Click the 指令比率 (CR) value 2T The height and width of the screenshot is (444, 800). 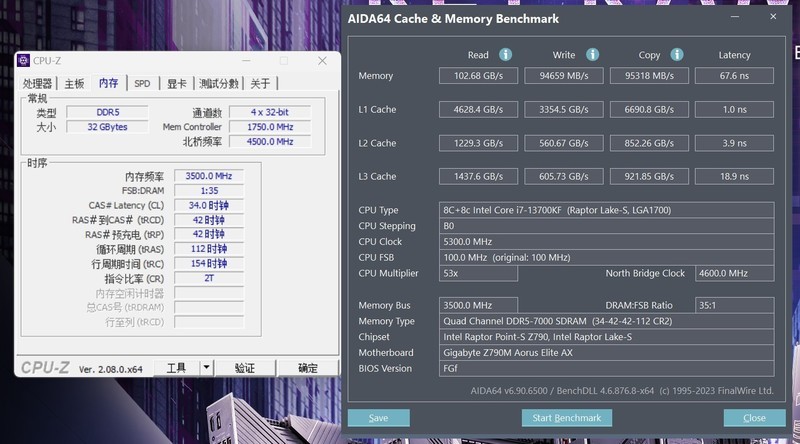click(209, 278)
